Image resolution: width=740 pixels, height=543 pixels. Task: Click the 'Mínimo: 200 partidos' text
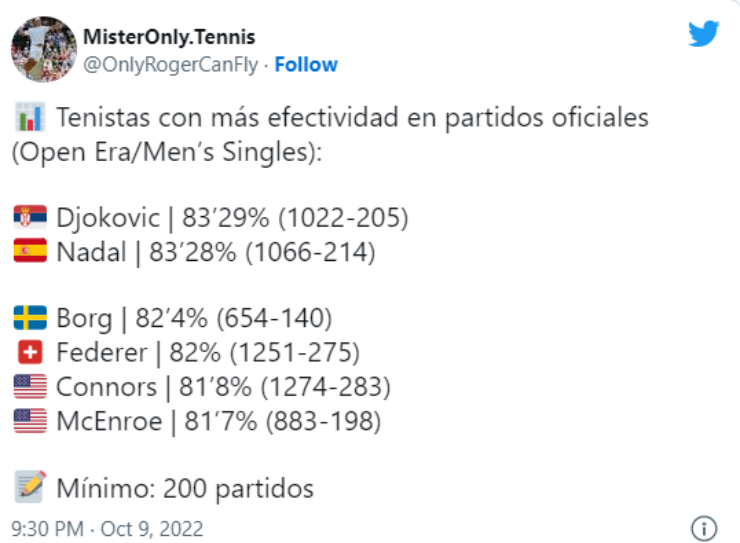coord(185,488)
